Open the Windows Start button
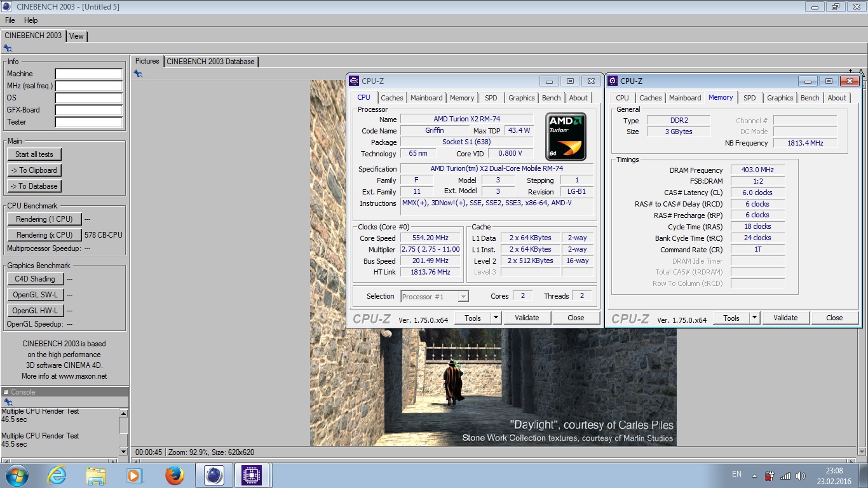 click(x=17, y=475)
